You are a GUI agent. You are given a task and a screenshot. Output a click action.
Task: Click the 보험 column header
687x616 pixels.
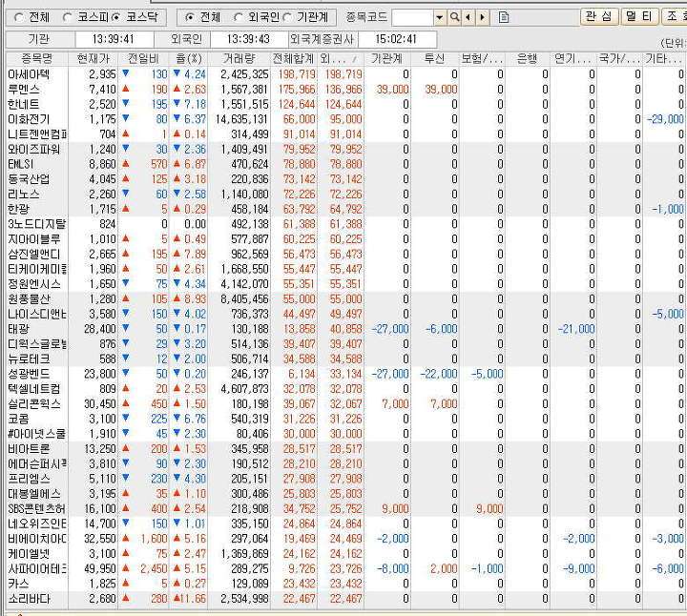tap(482, 59)
